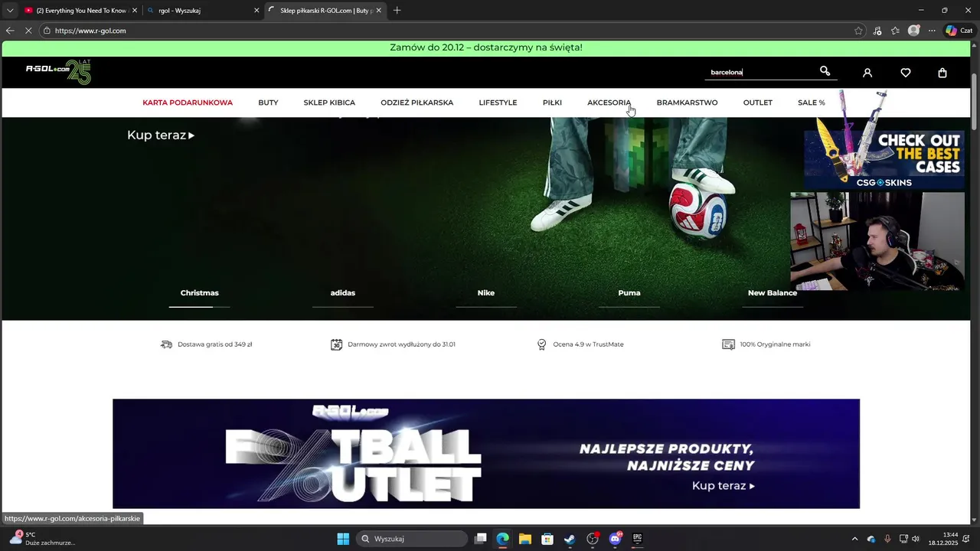Open the shopping bag cart icon
Viewport: 980px width, 551px height.
pyautogui.click(x=942, y=73)
